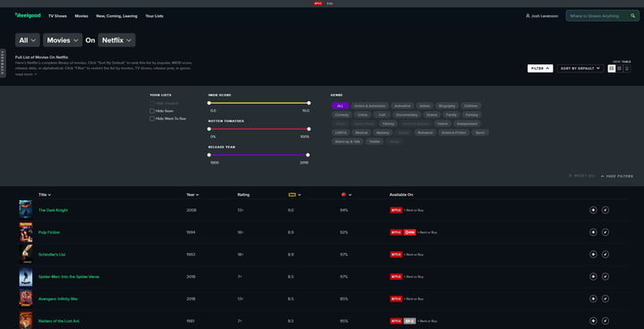The image size is (644, 329).
Task: Toggle the Science-Fiction genre filter
Action: click(453, 132)
